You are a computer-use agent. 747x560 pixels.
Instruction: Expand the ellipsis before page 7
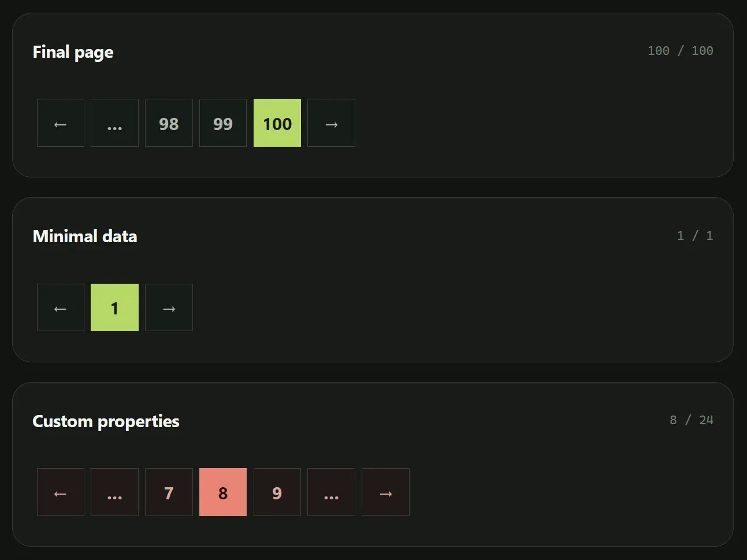[114, 492]
